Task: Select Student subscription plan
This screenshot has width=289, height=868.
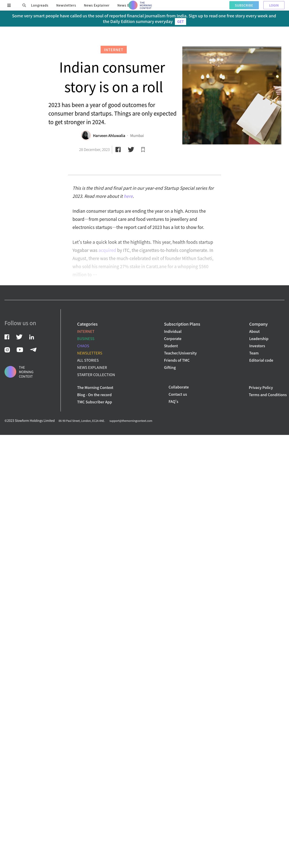Action: pyautogui.click(x=171, y=346)
